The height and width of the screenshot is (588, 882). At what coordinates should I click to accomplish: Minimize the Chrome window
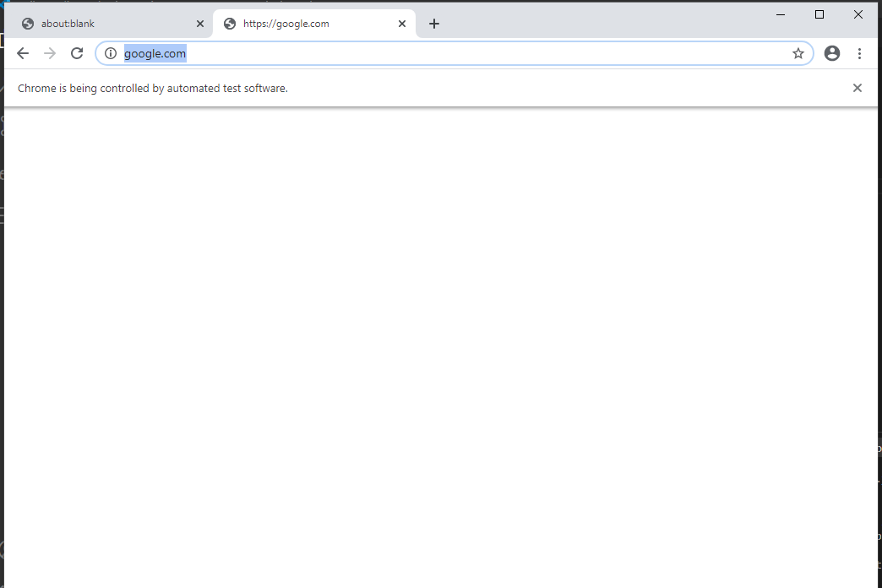pos(781,14)
